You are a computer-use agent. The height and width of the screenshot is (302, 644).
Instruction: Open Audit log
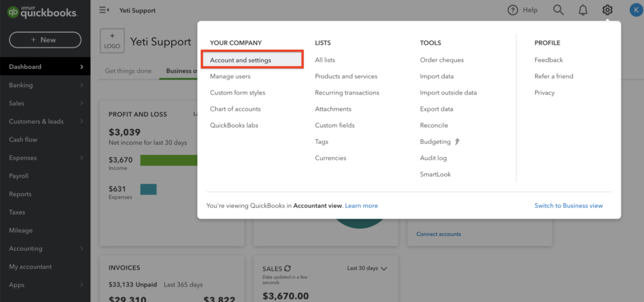point(433,158)
